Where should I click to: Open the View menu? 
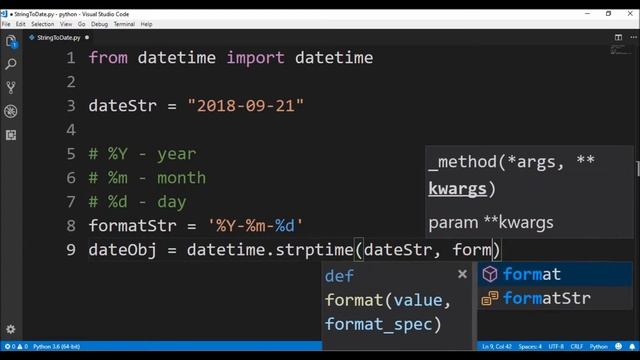tap(66, 24)
